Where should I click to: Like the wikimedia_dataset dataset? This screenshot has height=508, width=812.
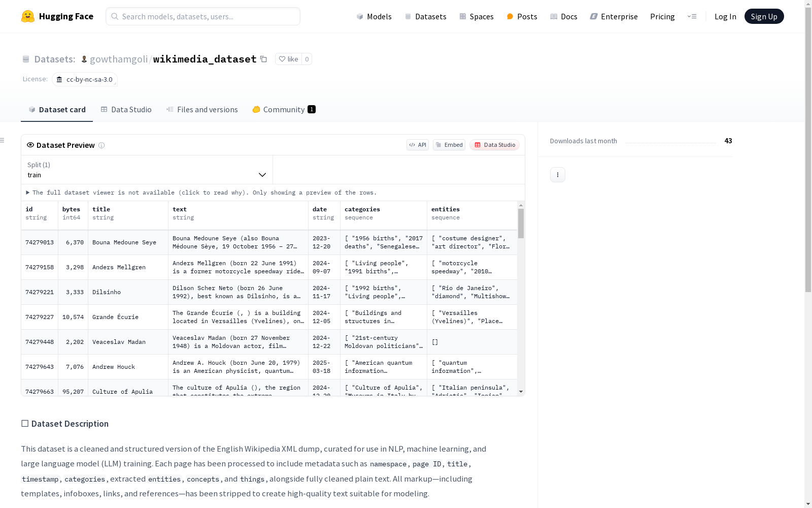pyautogui.click(x=288, y=59)
